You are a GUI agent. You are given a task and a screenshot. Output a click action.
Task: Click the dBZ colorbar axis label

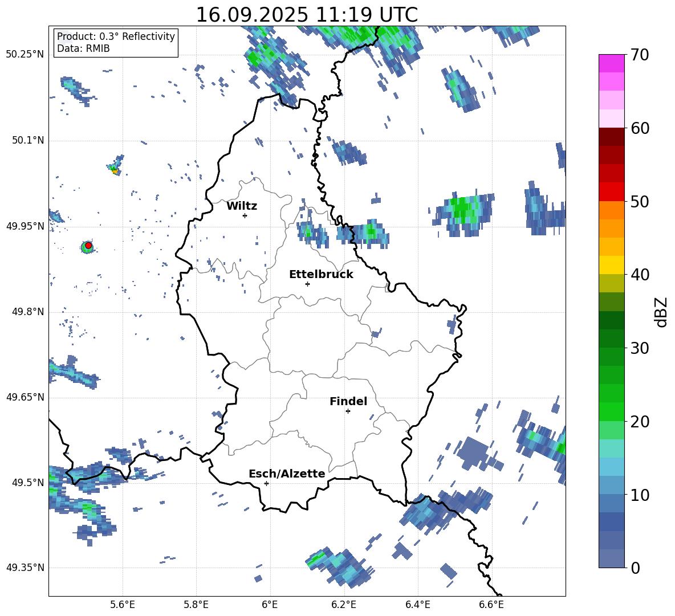pos(662,312)
